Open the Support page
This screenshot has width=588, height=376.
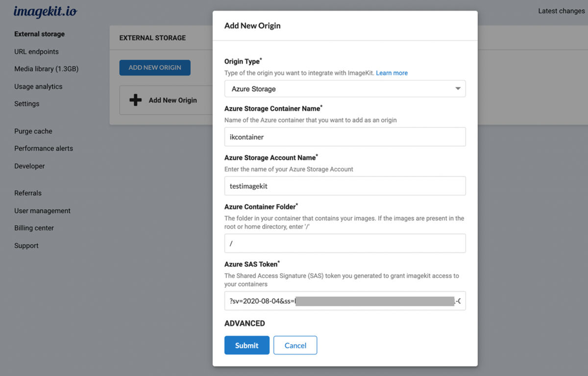click(x=26, y=246)
